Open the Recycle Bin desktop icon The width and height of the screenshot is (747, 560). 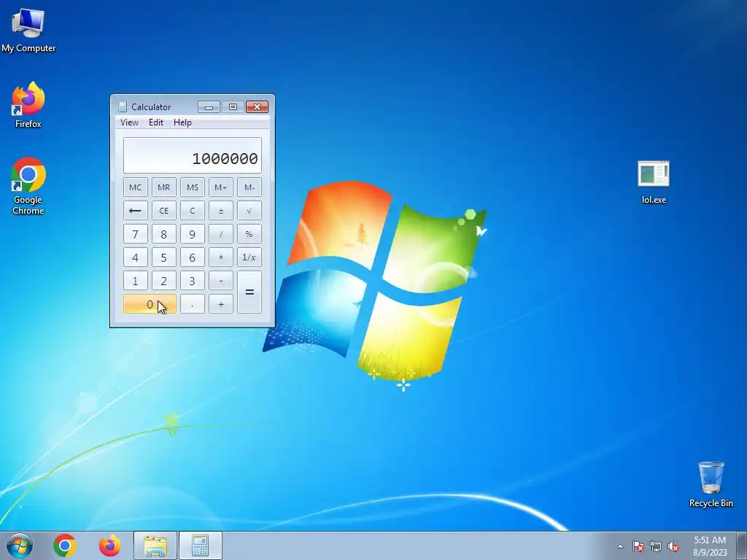711,484
